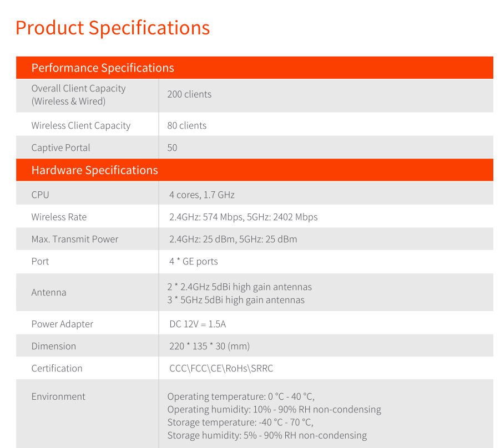Click the Max. Transmit Power label
Screen dimensions: 500x448
tap(75, 239)
